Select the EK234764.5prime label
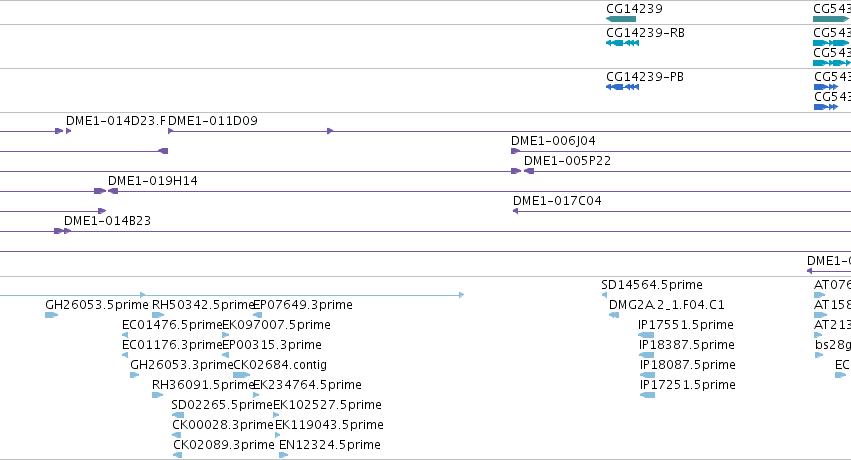This screenshot has height=460, width=851. pyautogui.click(x=307, y=385)
